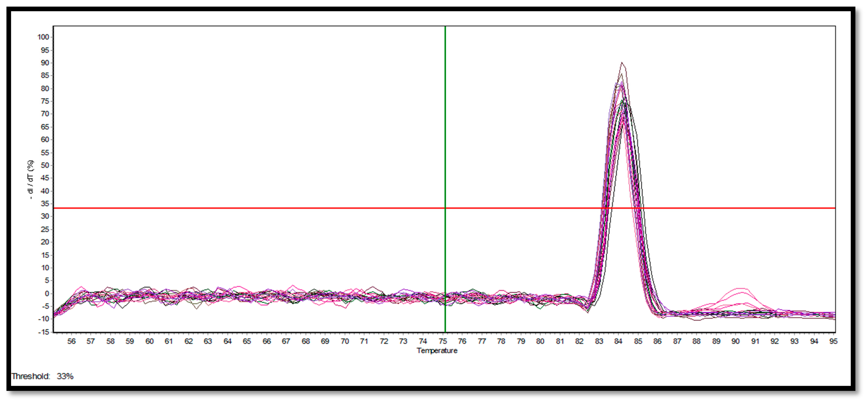This screenshot has height=400, width=868.
Task: Click the red horizontal threshold line
Action: click(236, 208)
